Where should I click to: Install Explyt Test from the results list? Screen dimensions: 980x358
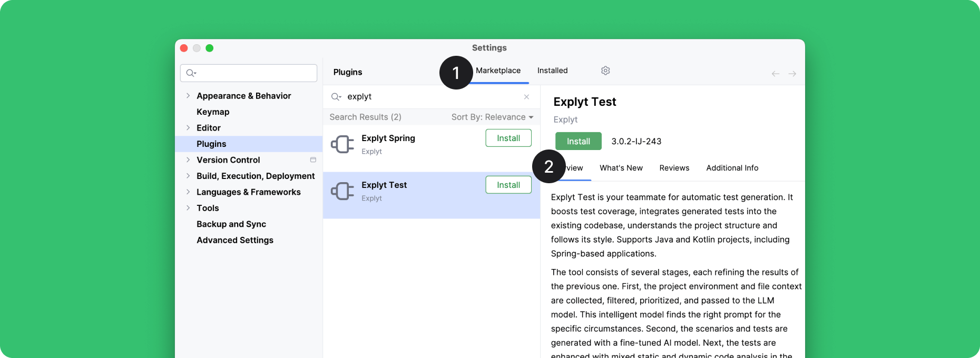click(508, 185)
